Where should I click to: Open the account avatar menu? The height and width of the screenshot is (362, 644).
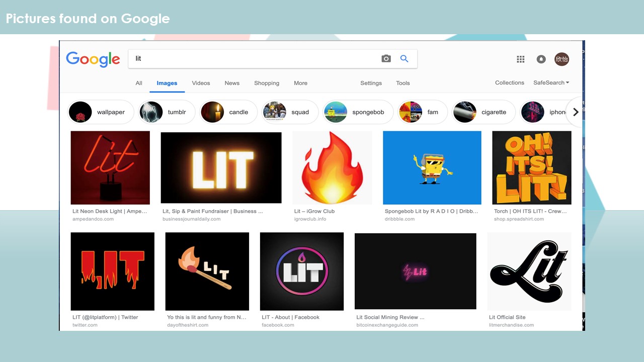pyautogui.click(x=562, y=59)
